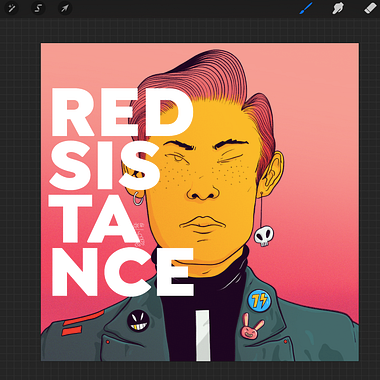Open the Adjustments magic wand menu
Screen dimensions: 380x380
(x=12, y=8)
